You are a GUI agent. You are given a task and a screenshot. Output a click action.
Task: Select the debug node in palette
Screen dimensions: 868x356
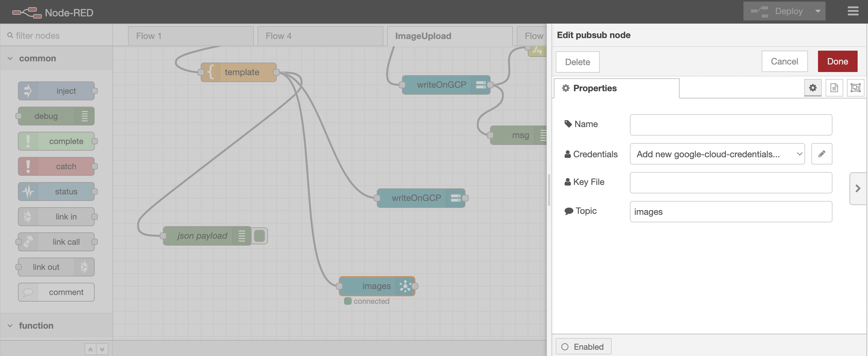coord(56,116)
